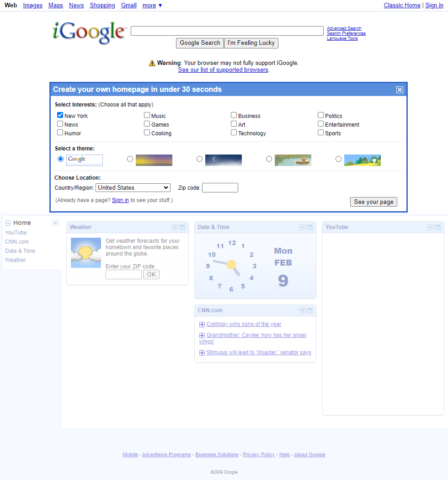Viewport: 448px width, 480px height.
Task: Close the Create your own homepage dialog
Action: pyautogui.click(x=400, y=90)
